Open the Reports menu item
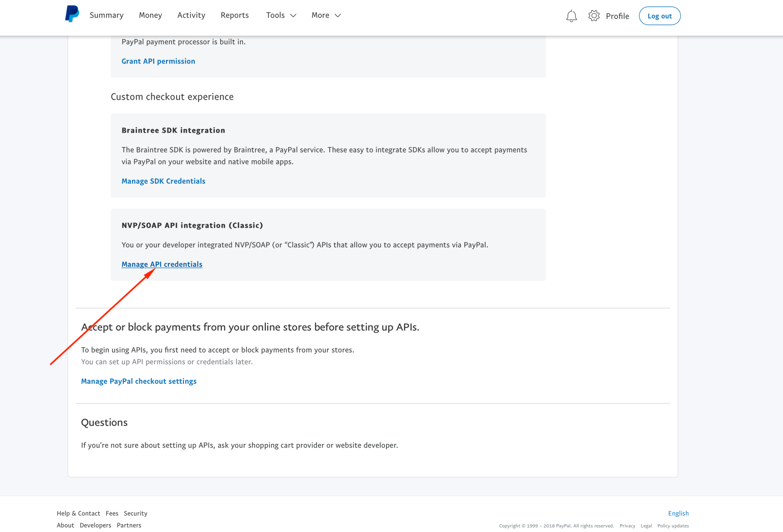 click(x=234, y=15)
